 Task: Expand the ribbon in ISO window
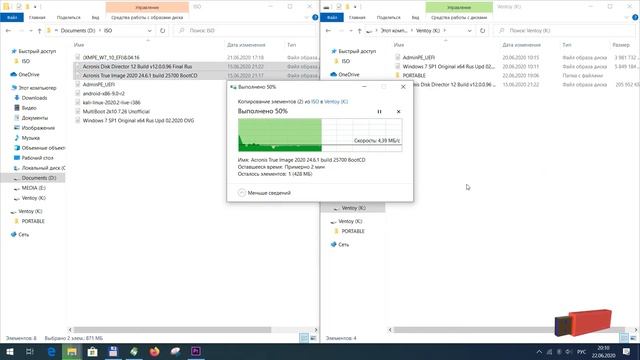[307, 18]
